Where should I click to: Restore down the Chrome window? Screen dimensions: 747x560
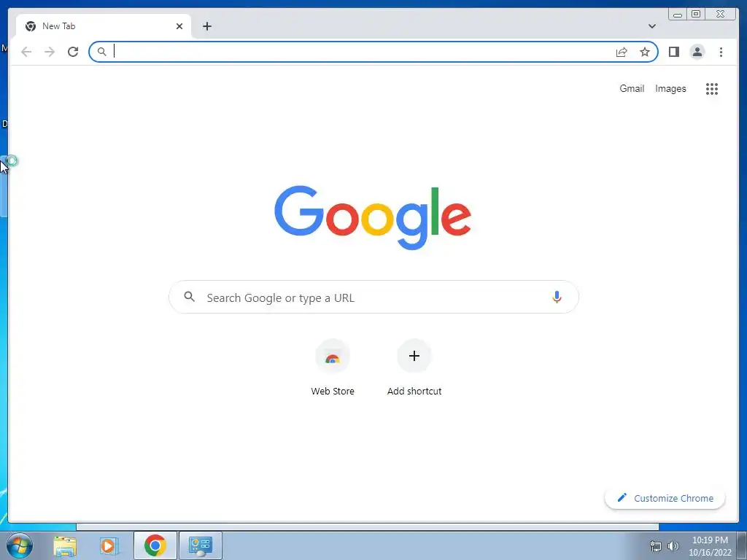click(x=695, y=15)
